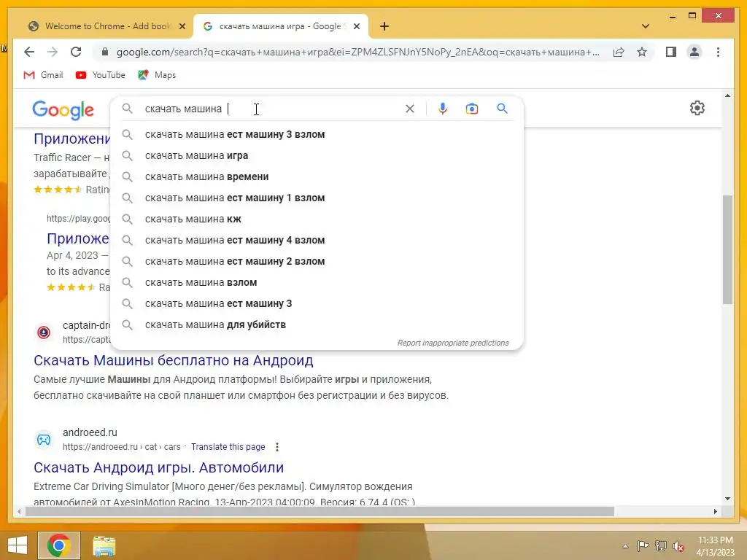Open a new tab with the plus button
Screen dimensions: 747x560
384,26
